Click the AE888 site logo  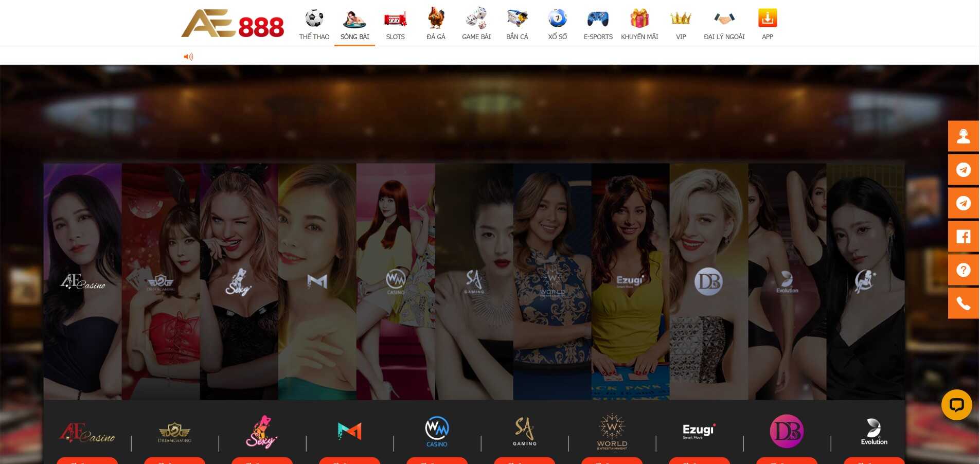(233, 24)
